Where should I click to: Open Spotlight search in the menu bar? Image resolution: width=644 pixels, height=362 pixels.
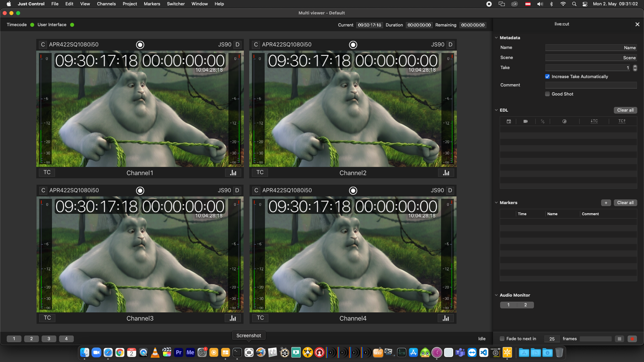[x=574, y=4]
